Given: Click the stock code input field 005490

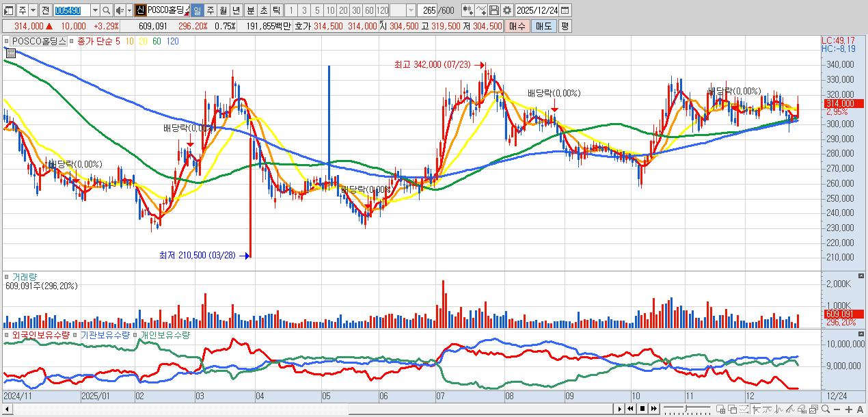Looking at the screenshot, I should click(x=72, y=10).
